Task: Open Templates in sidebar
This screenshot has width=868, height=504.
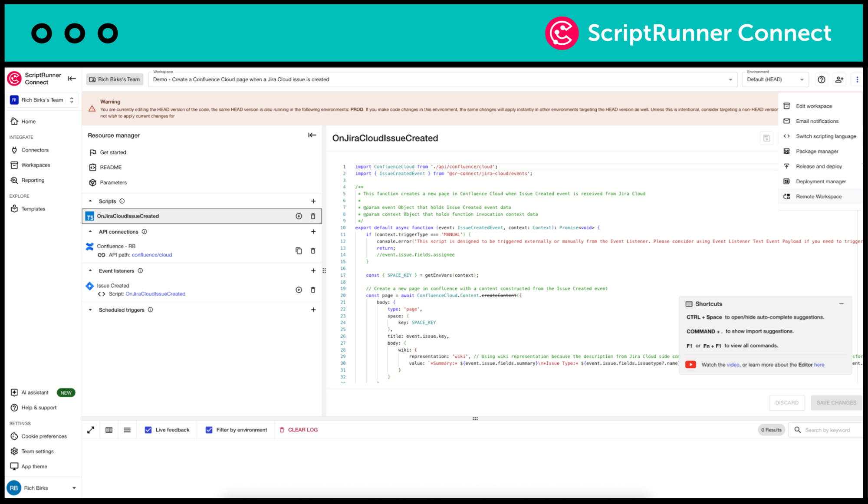Action: (43, 209)
